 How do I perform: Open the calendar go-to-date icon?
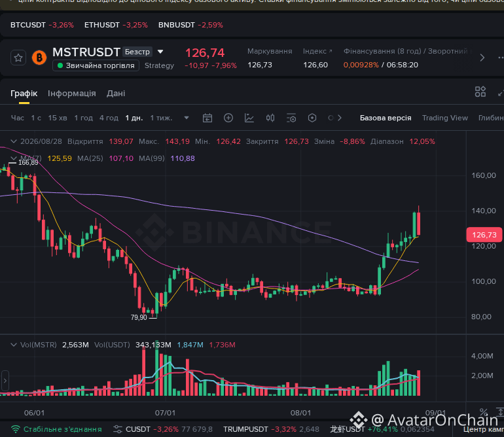point(207,118)
